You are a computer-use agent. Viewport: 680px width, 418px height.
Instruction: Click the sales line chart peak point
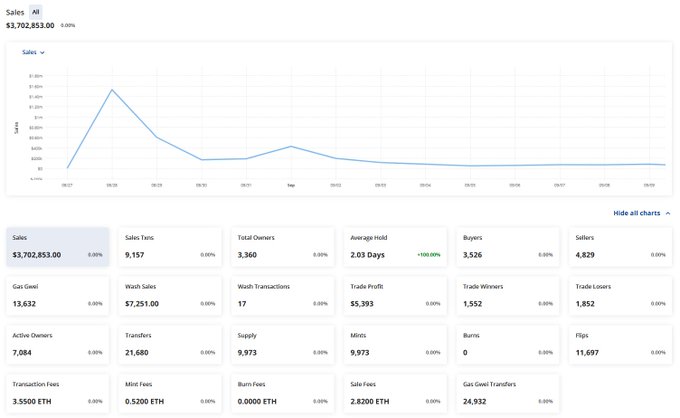(x=112, y=90)
